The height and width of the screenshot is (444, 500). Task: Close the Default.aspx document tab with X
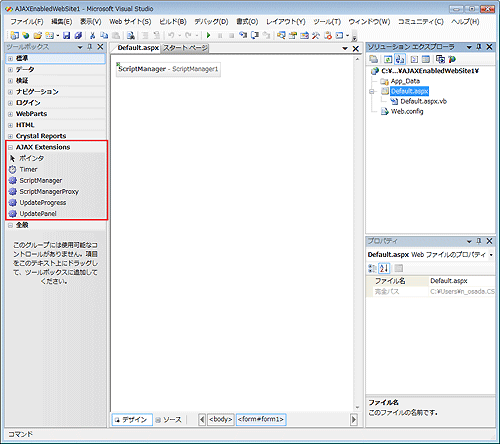(x=356, y=49)
